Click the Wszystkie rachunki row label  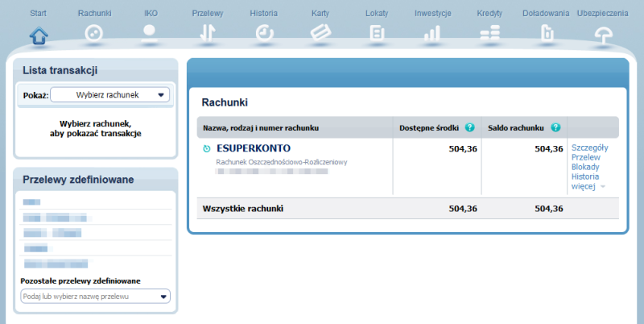point(243,209)
